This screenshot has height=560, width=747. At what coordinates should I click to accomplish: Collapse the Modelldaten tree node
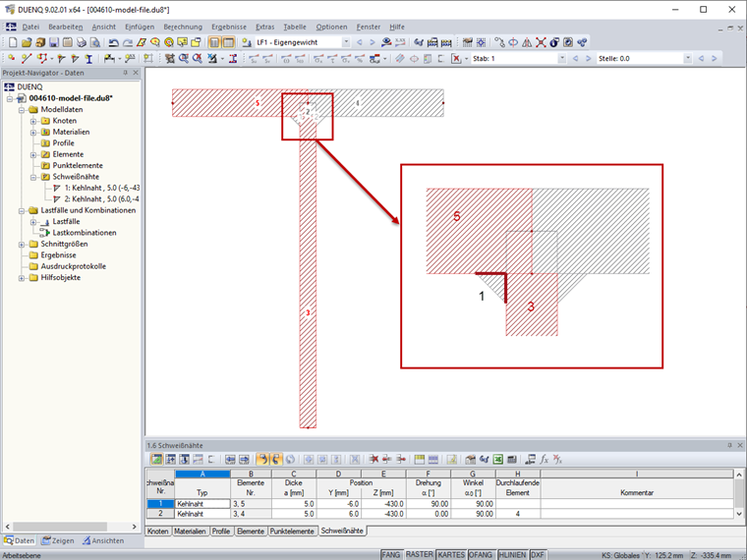coord(22,109)
